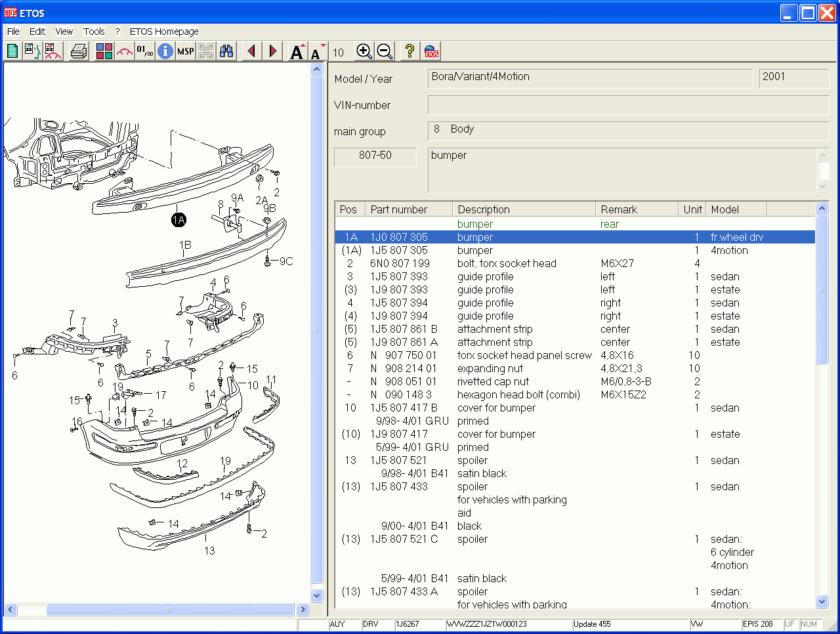840x634 pixels.
Task: Open the blue information icon
Action: [165, 51]
